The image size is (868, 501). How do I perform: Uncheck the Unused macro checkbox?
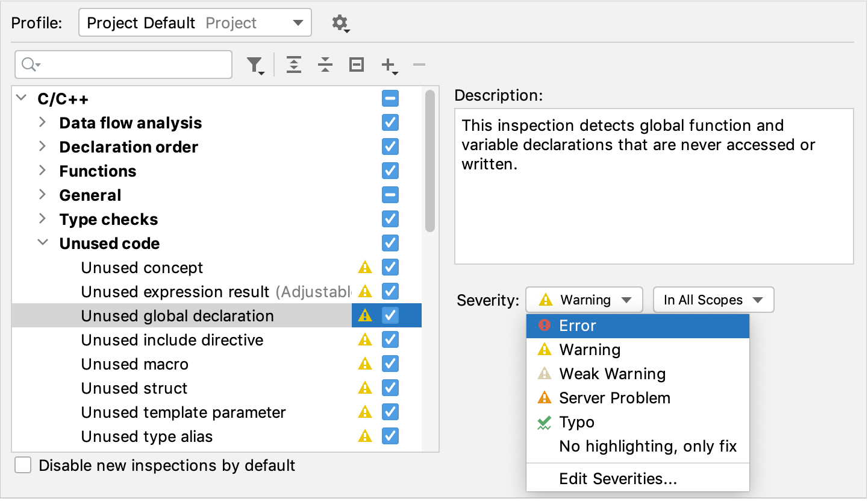click(x=390, y=364)
